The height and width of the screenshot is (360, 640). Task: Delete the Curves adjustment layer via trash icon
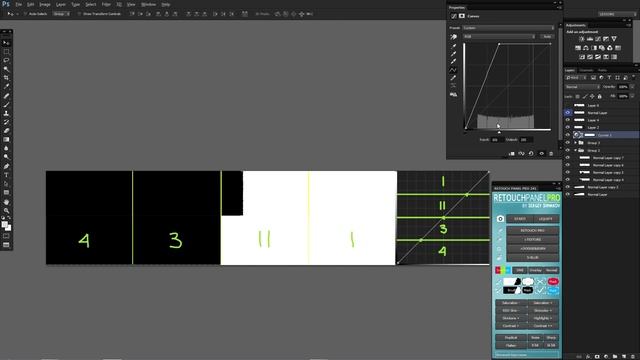click(551, 154)
